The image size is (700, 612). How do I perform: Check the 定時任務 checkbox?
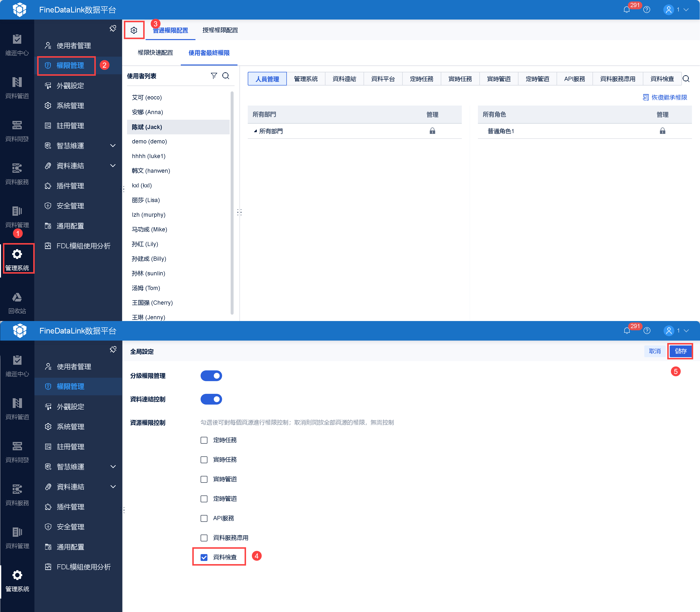coord(204,440)
